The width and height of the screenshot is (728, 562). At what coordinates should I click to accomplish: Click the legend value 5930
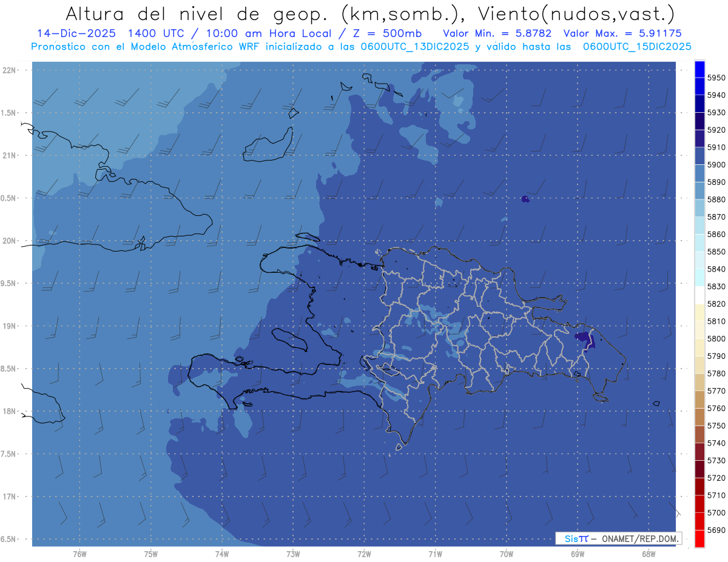716,113
